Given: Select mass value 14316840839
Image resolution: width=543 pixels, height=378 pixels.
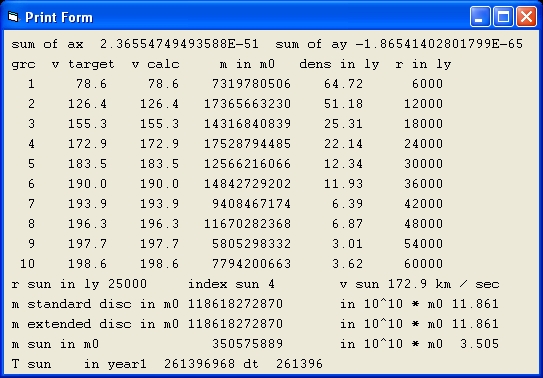Looking at the screenshot, I should [x=247, y=124].
